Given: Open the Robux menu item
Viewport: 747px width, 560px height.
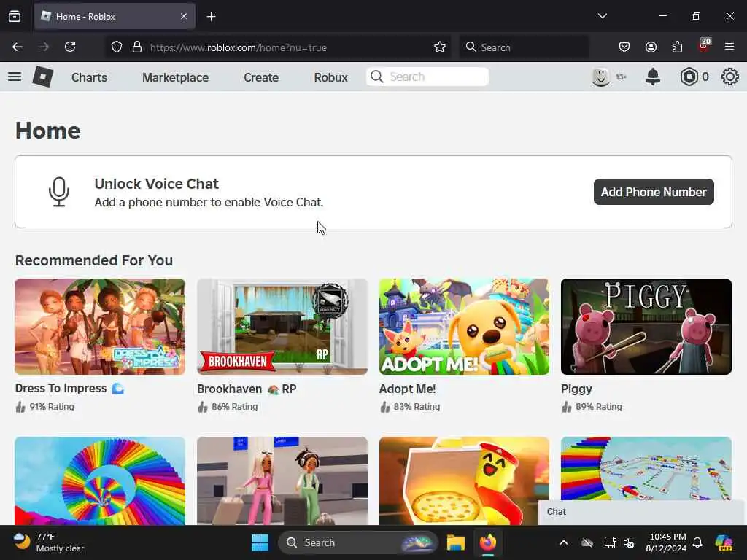Looking at the screenshot, I should coord(330,77).
